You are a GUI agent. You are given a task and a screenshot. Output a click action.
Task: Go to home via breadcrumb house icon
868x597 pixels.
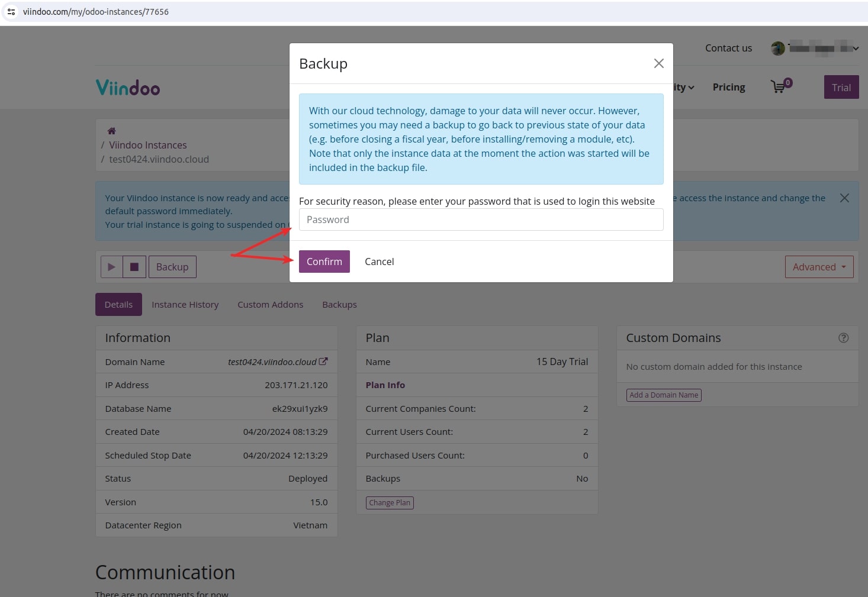tap(111, 131)
